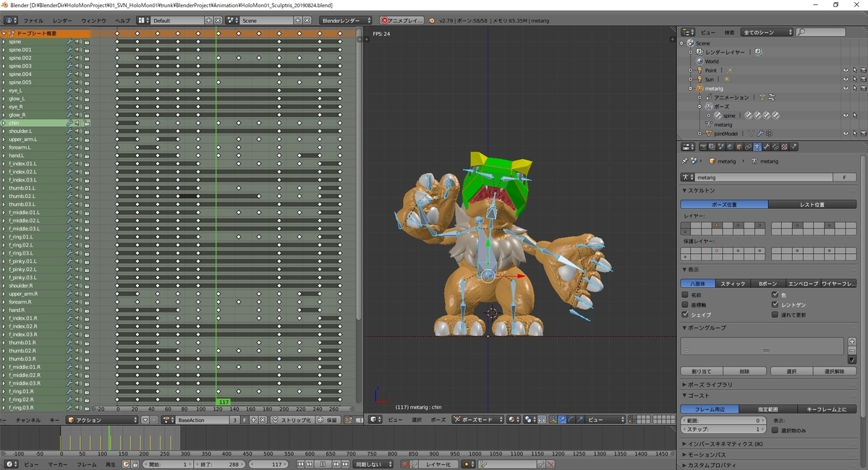Open the Blenderレンダー engine dropdown
Viewport: 868px width, 470px height.
click(346, 20)
